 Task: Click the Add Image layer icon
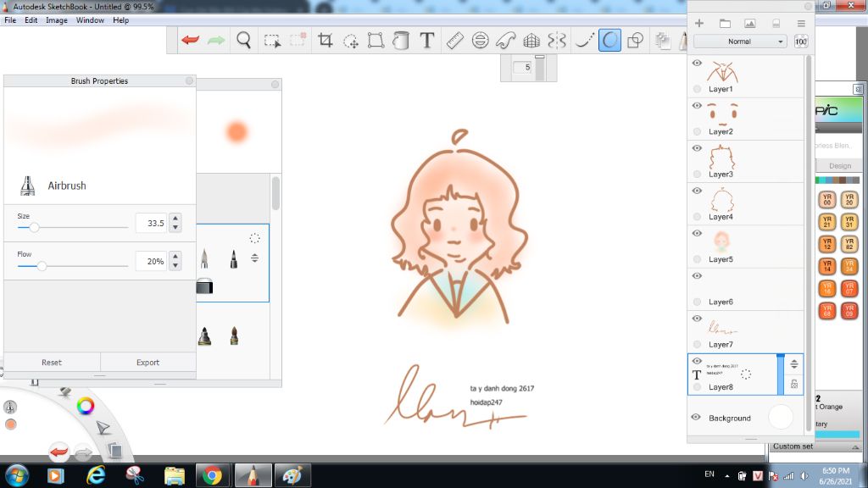749,23
